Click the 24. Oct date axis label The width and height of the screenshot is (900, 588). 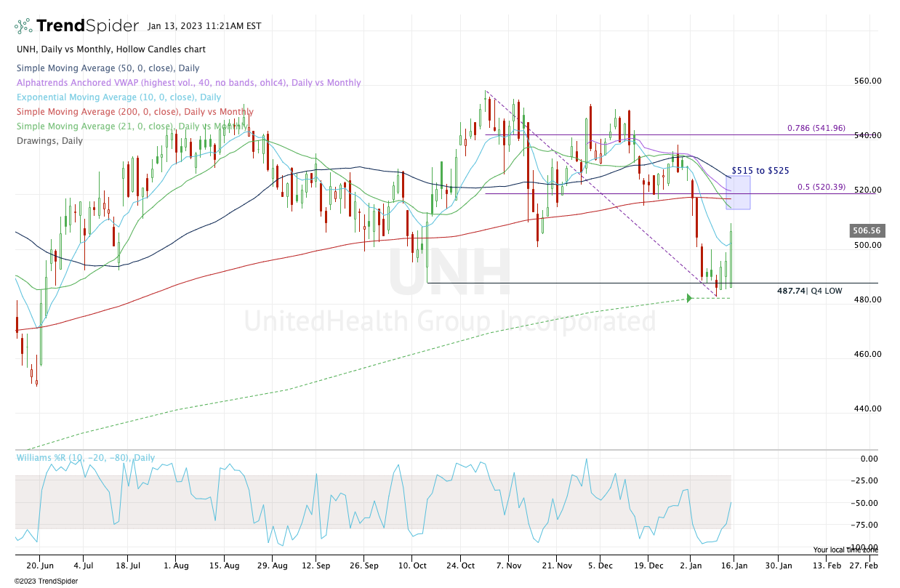(462, 565)
